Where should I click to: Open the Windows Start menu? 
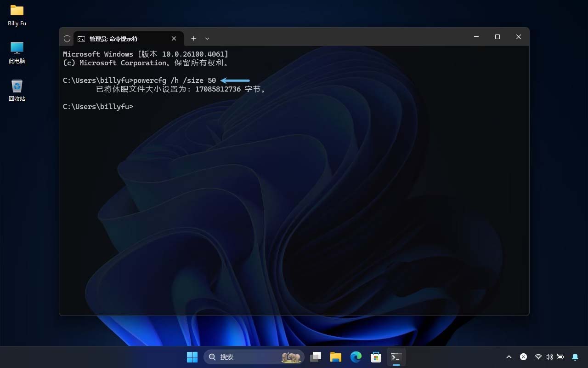192,356
